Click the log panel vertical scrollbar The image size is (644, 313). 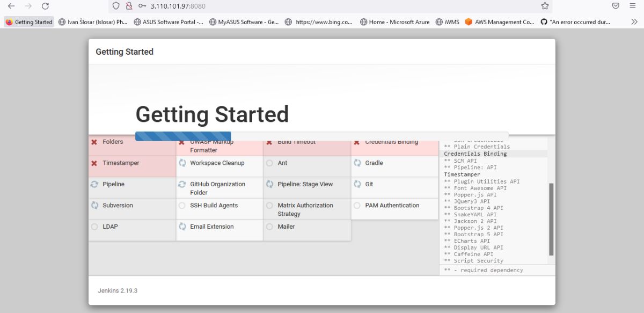pos(551,220)
